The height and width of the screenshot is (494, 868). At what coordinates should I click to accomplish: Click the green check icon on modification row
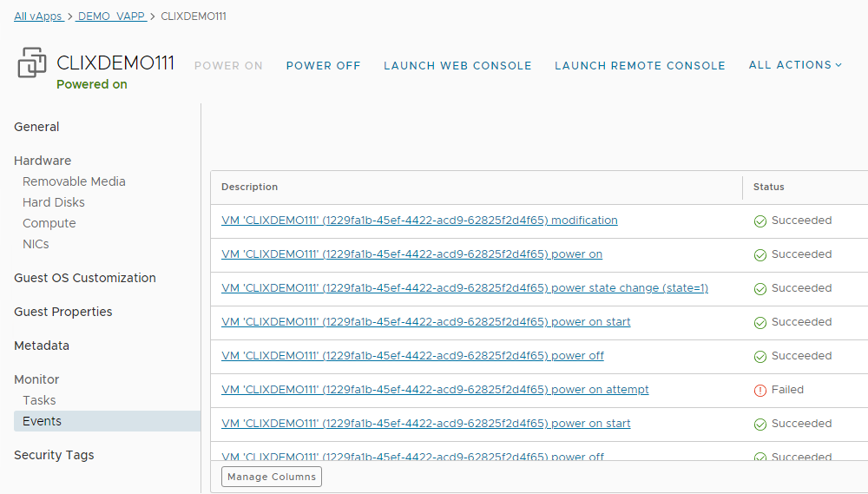point(760,221)
